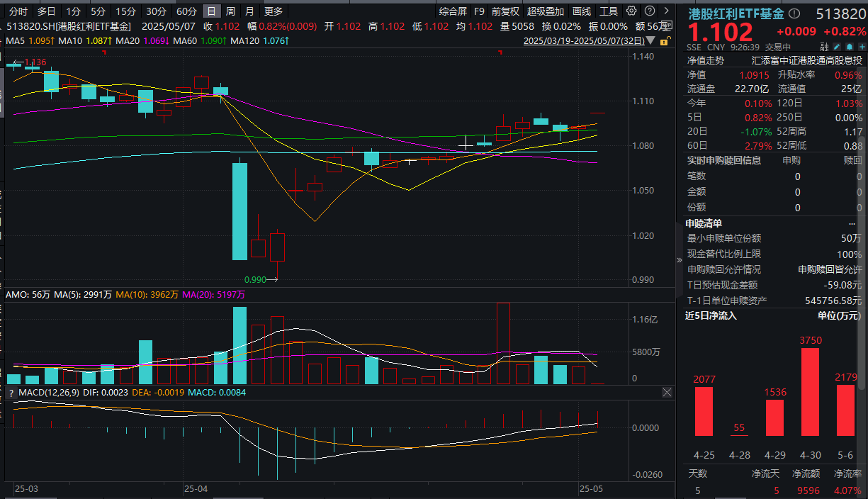This screenshot has height=499, width=868.
Task: Open the 前复权 price adjustment menu
Action: click(505, 11)
